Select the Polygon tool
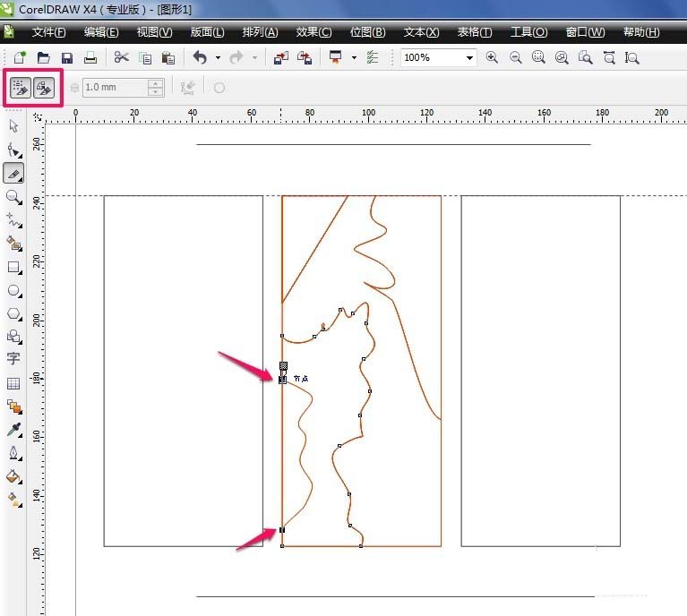Image resolution: width=687 pixels, height=616 pixels. [14, 313]
